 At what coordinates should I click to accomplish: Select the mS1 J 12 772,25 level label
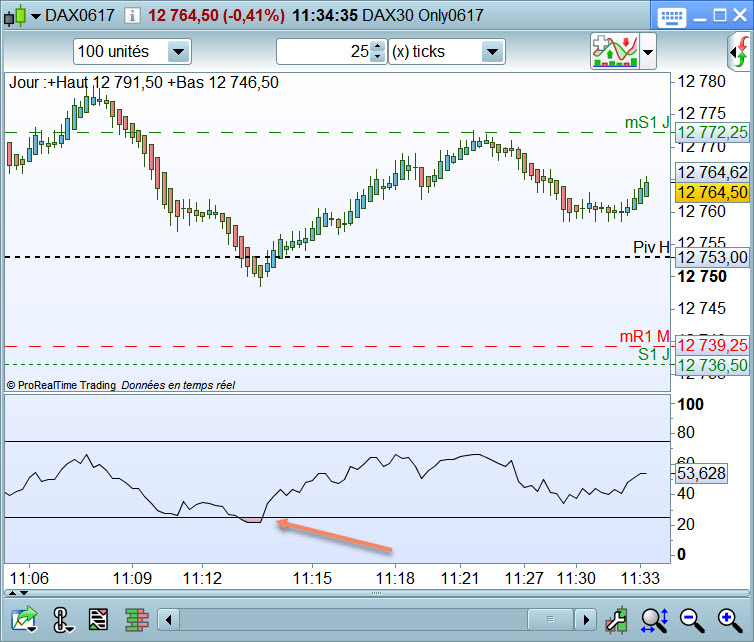[712, 132]
